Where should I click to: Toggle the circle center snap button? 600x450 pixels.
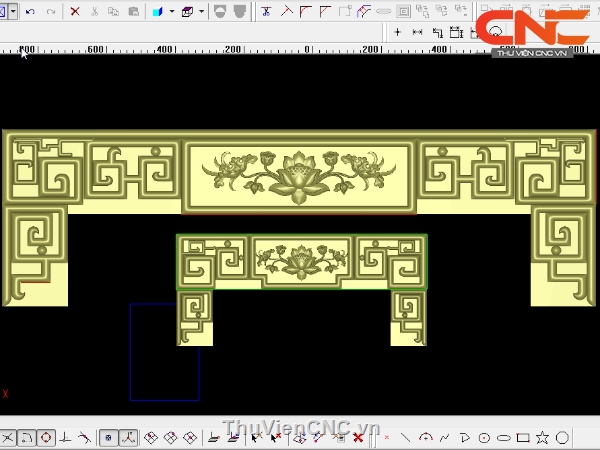45,438
